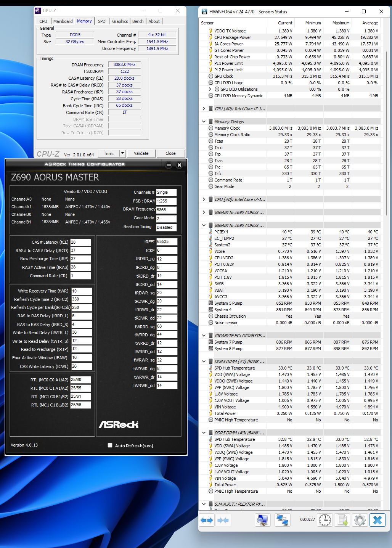392x548 pixels.
Task: Click HWiNFO Maximum column header
Action: (341, 23)
